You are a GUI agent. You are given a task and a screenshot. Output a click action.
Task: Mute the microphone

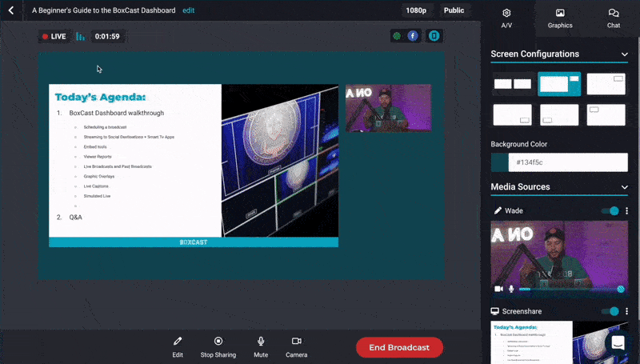pos(261,346)
